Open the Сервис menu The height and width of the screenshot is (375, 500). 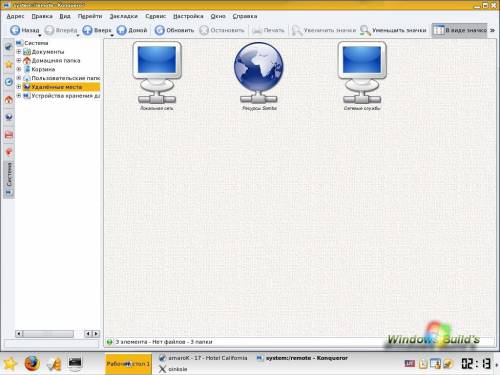click(x=156, y=16)
